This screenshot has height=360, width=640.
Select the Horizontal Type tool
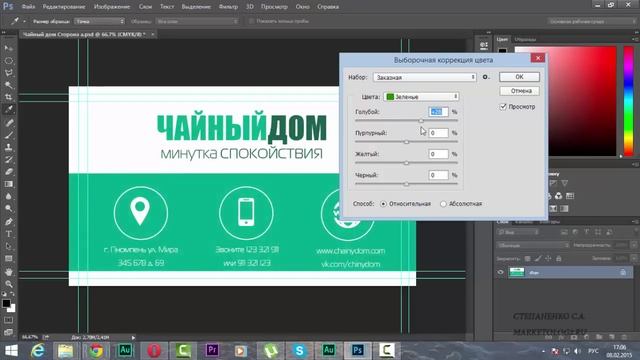[9, 234]
